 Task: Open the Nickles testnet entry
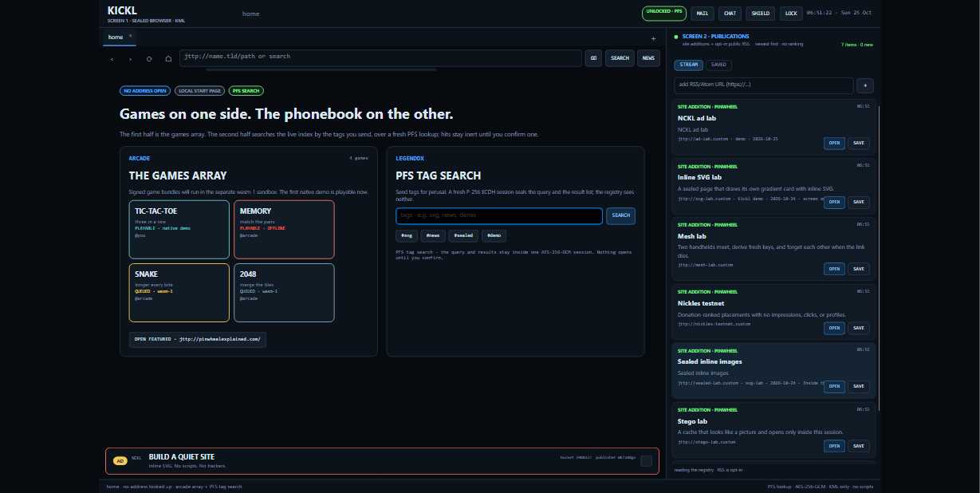click(x=834, y=328)
